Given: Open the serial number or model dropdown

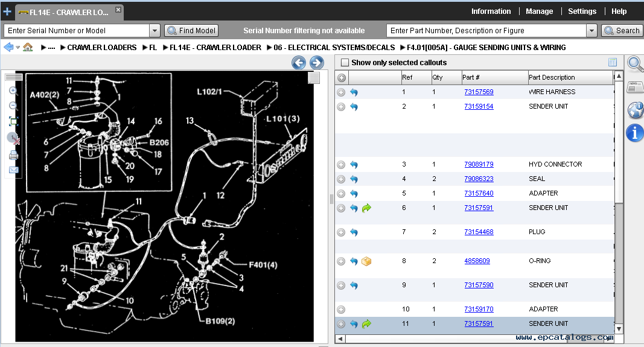Looking at the screenshot, I should 155,31.
